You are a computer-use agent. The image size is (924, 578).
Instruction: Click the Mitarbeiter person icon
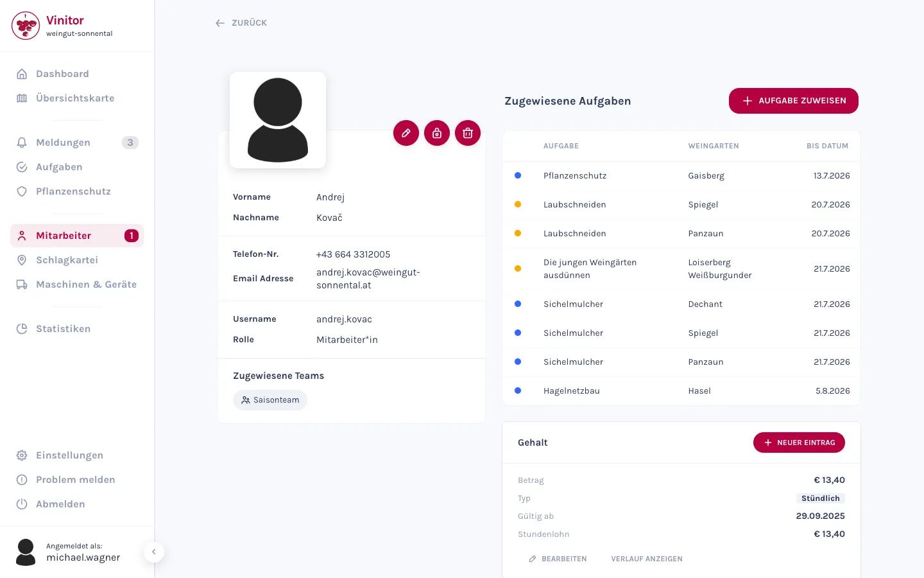22,236
